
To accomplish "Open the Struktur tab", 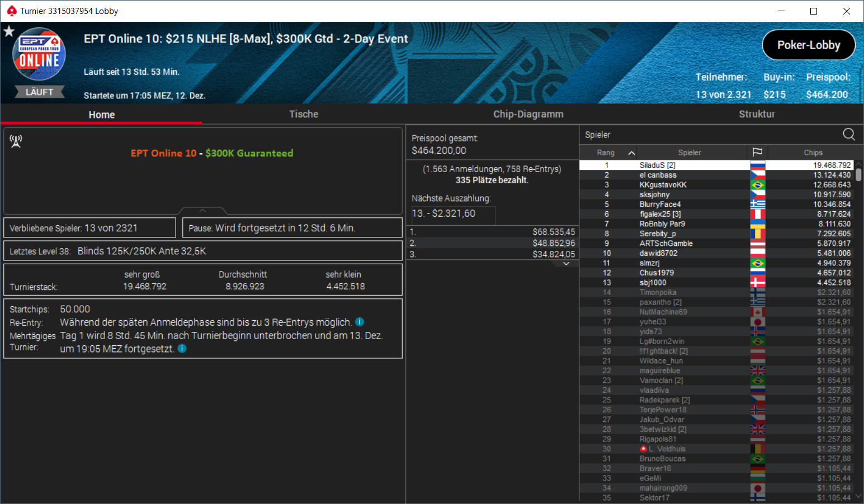I will coord(757,114).
